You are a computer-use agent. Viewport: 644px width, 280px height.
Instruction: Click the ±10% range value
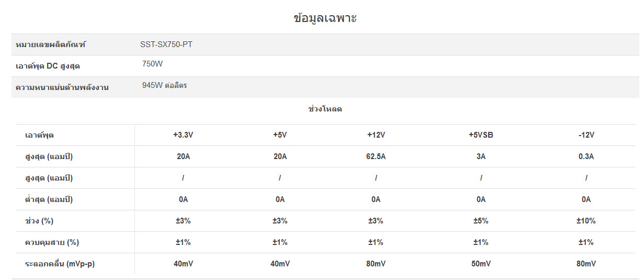(x=586, y=221)
